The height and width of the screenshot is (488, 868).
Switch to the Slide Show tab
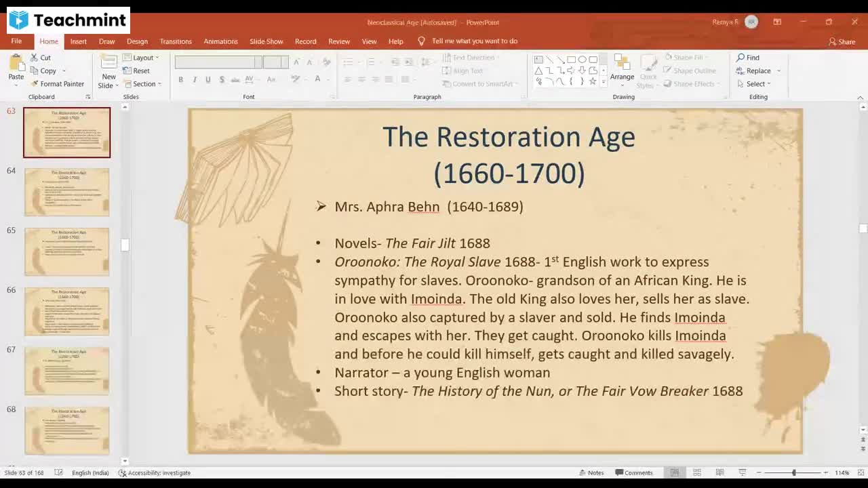[x=267, y=41]
